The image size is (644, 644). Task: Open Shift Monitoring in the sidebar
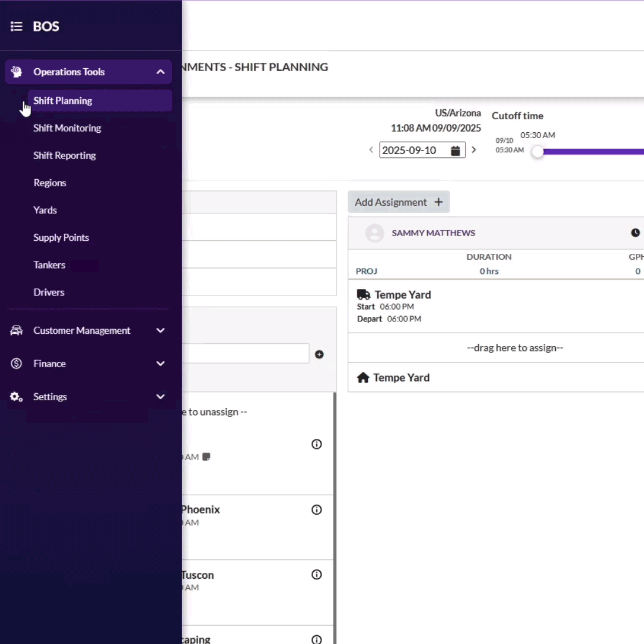[68, 128]
